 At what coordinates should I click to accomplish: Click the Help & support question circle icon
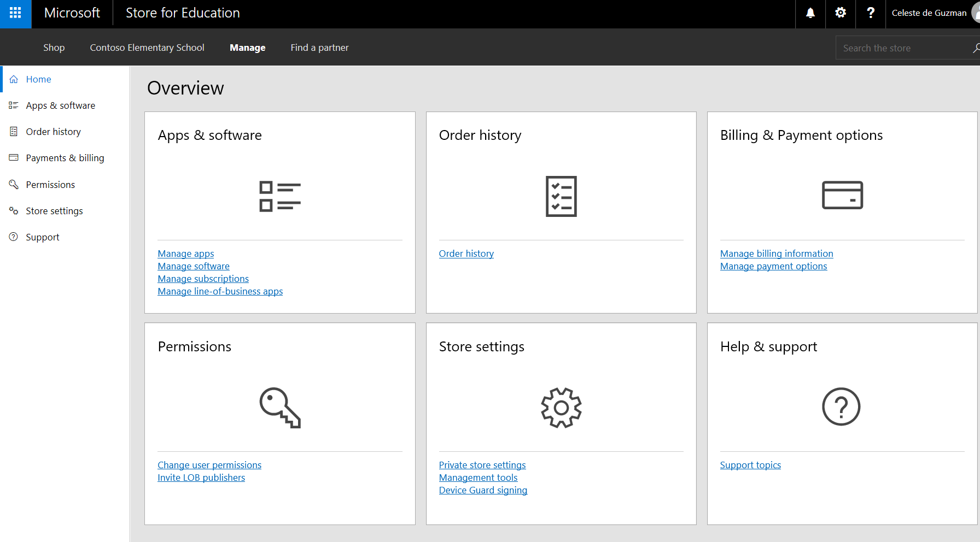841,407
